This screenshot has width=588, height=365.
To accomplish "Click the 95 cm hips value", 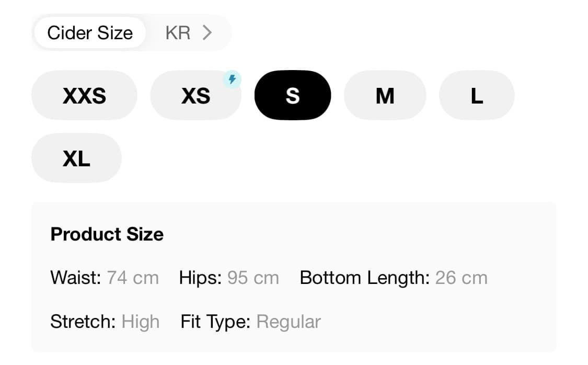I will coord(253,278).
